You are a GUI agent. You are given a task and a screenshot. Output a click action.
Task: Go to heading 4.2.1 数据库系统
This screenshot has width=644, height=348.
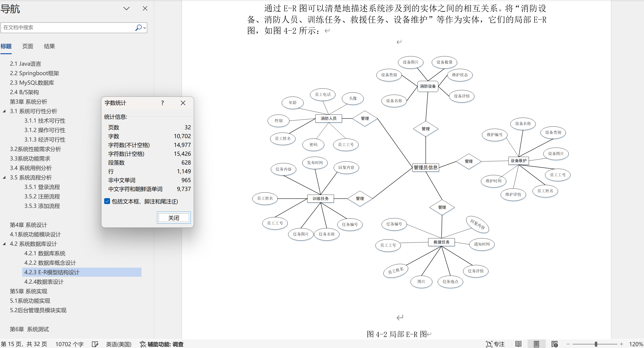point(45,253)
